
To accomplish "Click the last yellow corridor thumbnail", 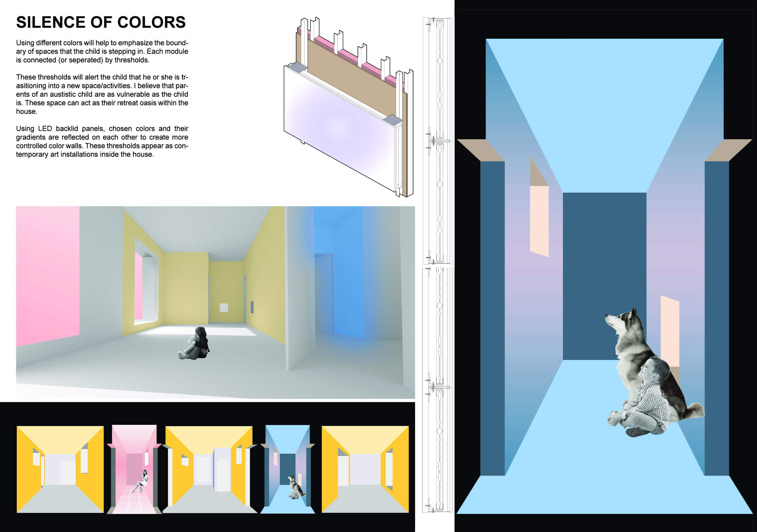I will tap(365, 469).
